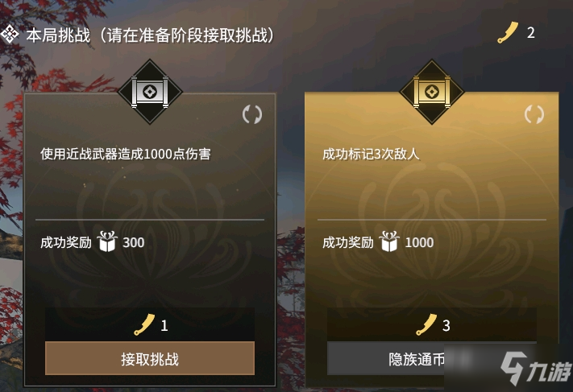Click the 接取挑战 button
The width and height of the screenshot is (573, 392).
tap(150, 358)
